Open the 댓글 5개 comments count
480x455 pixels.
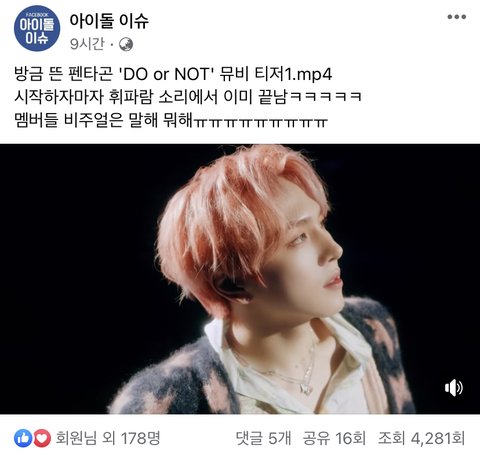[263, 438]
